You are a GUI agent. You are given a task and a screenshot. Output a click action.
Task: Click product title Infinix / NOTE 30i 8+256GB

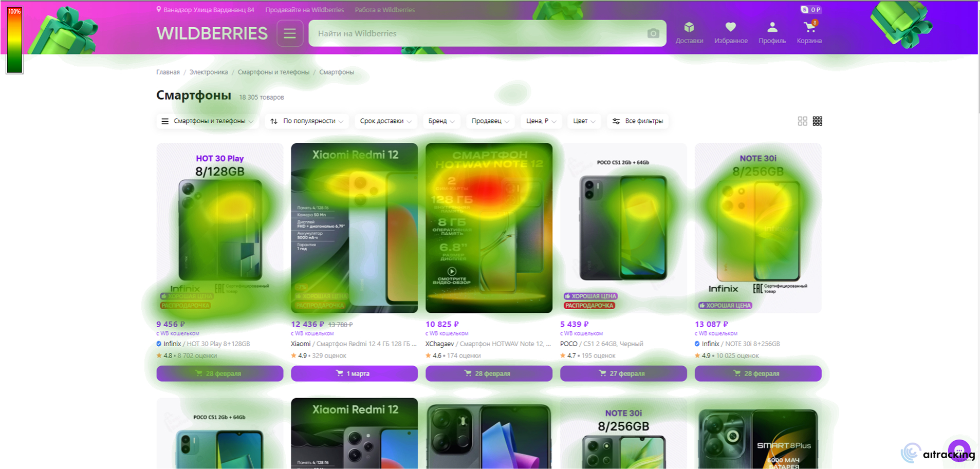point(737,344)
